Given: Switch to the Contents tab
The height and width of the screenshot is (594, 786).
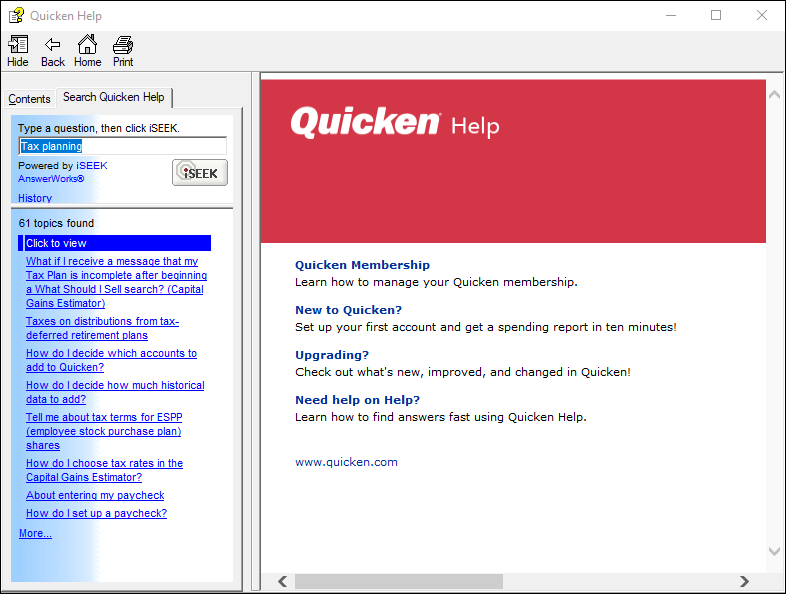Looking at the screenshot, I should [29, 99].
